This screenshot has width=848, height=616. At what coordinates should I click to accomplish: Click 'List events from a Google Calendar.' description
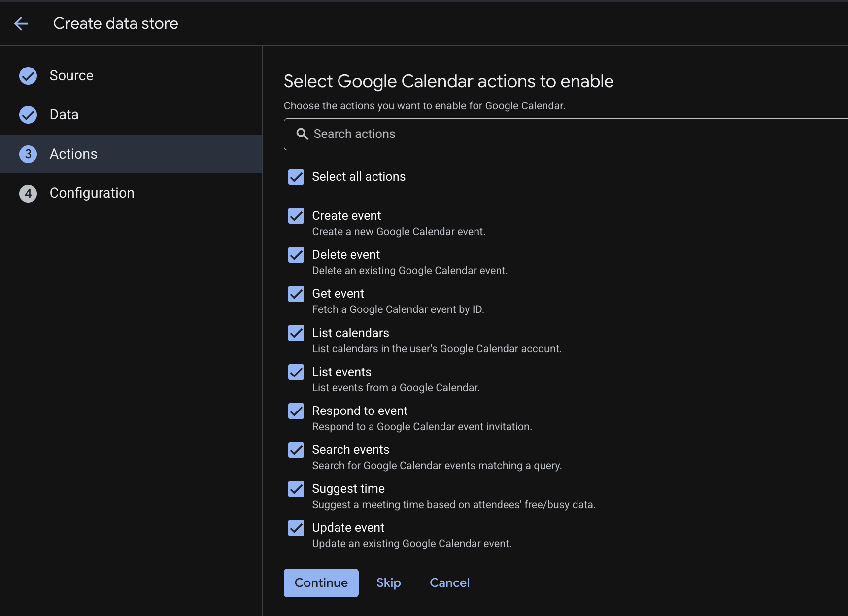pyautogui.click(x=396, y=388)
